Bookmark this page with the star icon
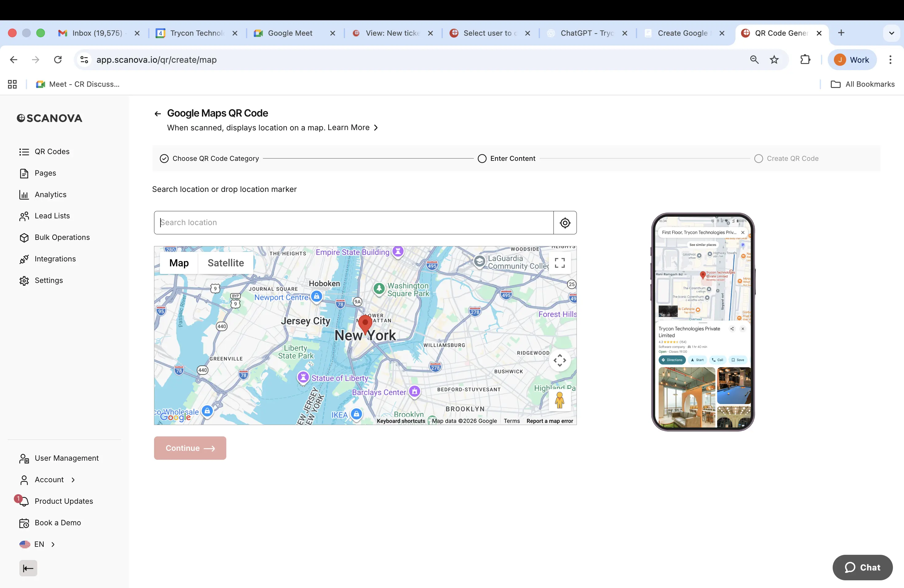Screen dimensions: 904x588 [x=774, y=60]
